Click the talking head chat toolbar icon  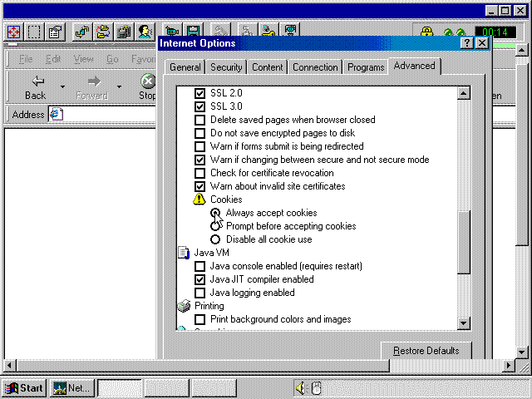tap(145, 32)
